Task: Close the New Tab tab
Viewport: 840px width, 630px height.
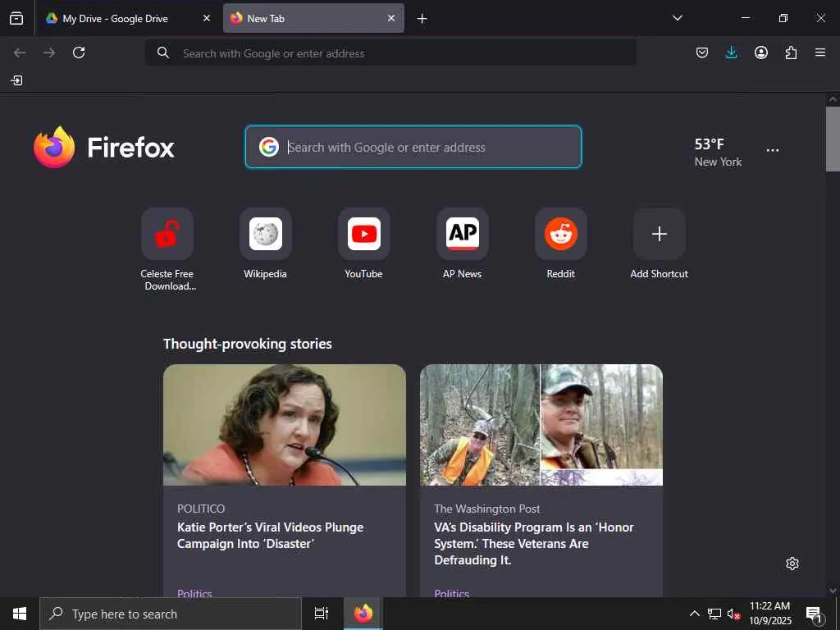Action: 391,18
